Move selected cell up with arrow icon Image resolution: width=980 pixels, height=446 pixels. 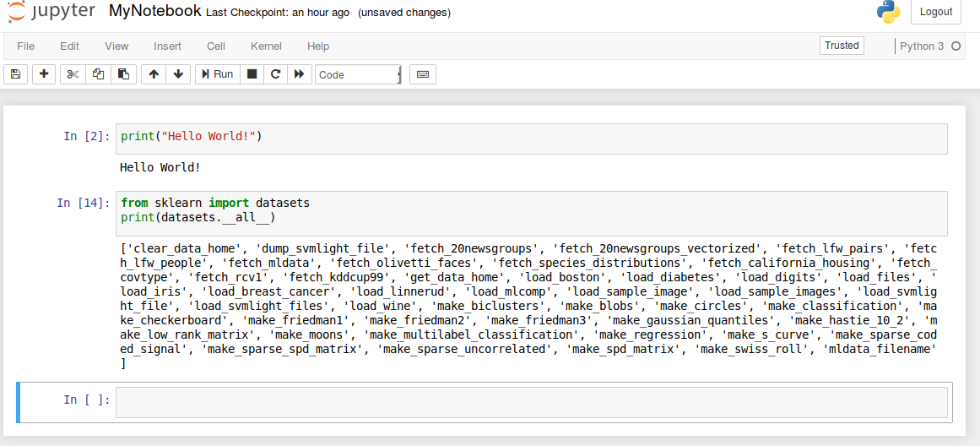(x=154, y=74)
